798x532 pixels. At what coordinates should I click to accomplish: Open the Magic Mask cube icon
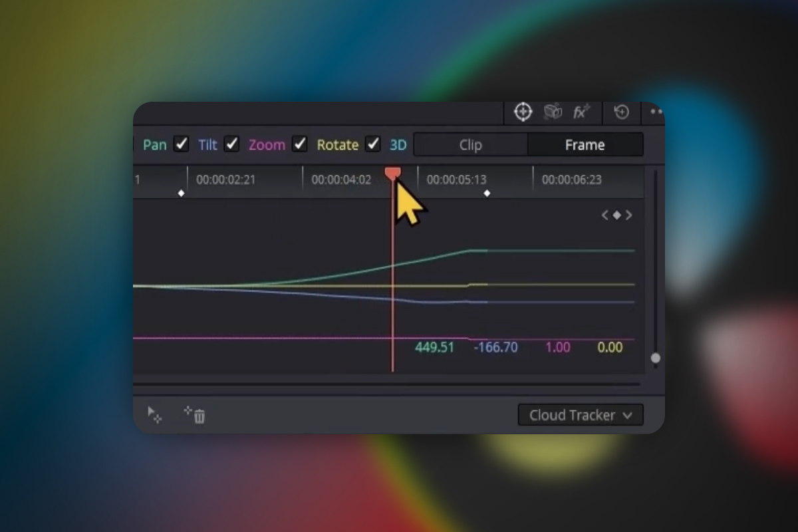coord(553,112)
